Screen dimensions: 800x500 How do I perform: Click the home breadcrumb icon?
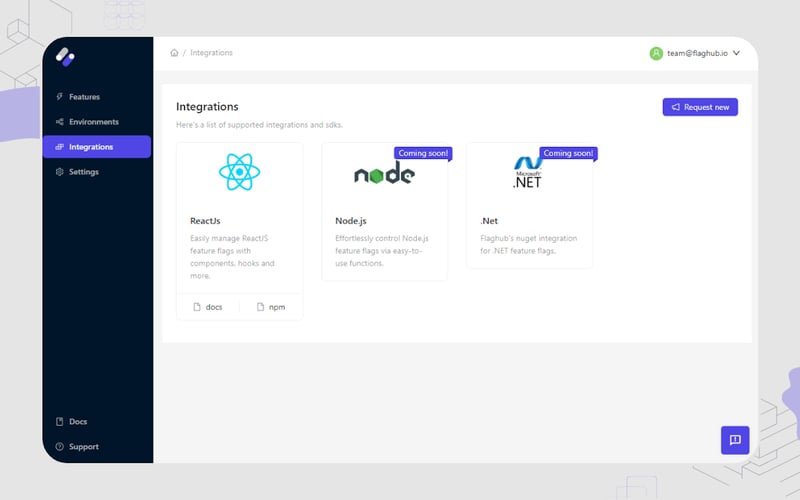(x=175, y=53)
